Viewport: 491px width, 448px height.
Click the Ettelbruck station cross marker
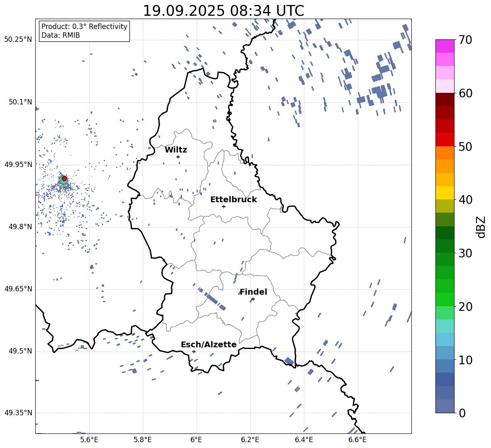pos(224,206)
